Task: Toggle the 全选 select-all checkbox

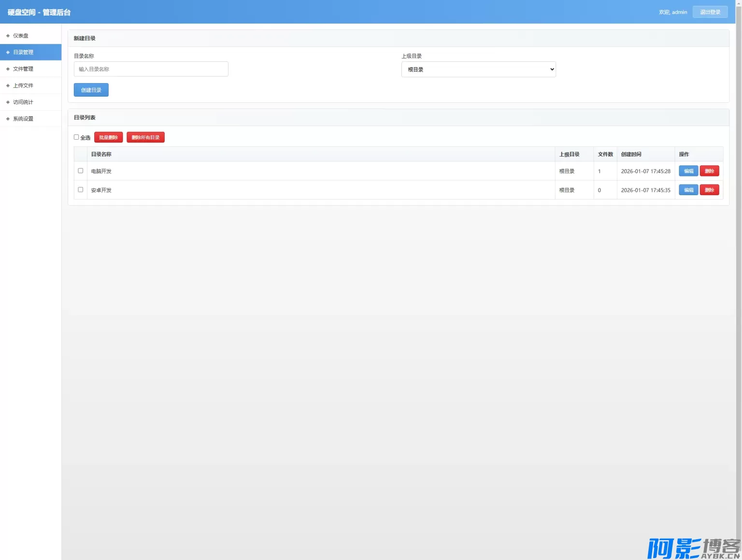Action: coord(76,137)
